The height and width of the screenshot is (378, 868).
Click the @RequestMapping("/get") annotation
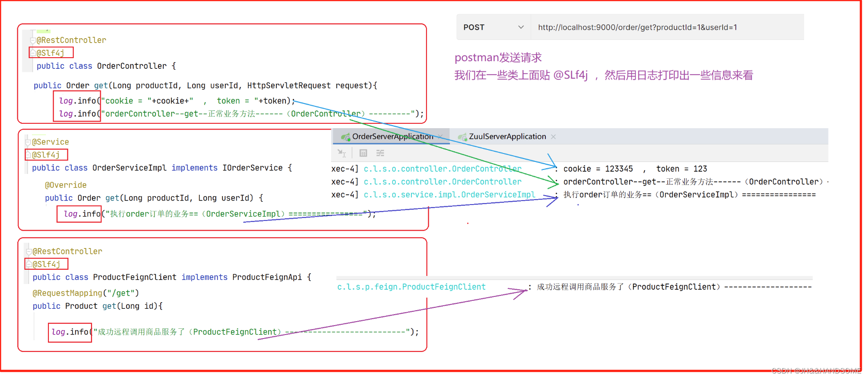[86, 293]
